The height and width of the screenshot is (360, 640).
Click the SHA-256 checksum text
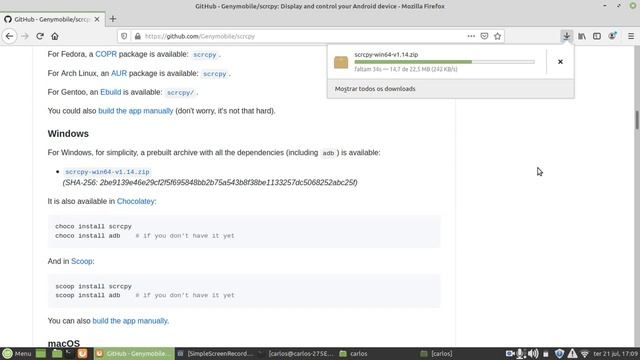(210, 182)
